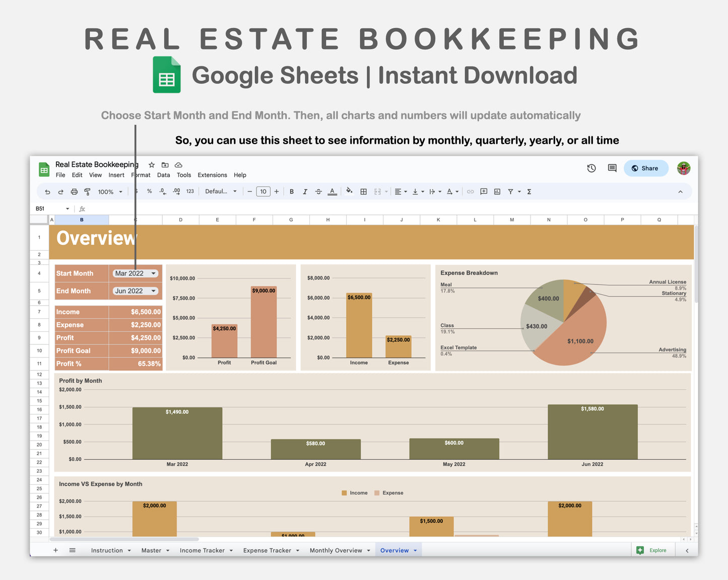Screen dimensions: 728x580
Task: Apply the Format as currency icon
Action: (x=135, y=191)
